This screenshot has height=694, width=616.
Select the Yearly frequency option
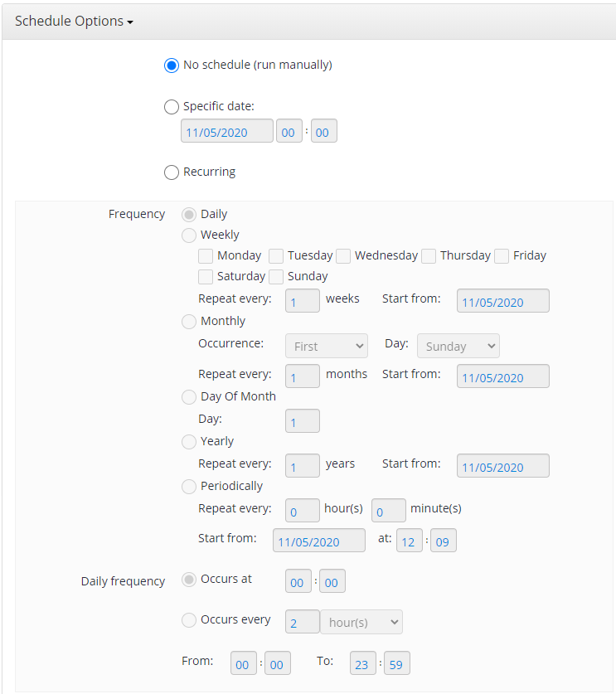pos(188,441)
